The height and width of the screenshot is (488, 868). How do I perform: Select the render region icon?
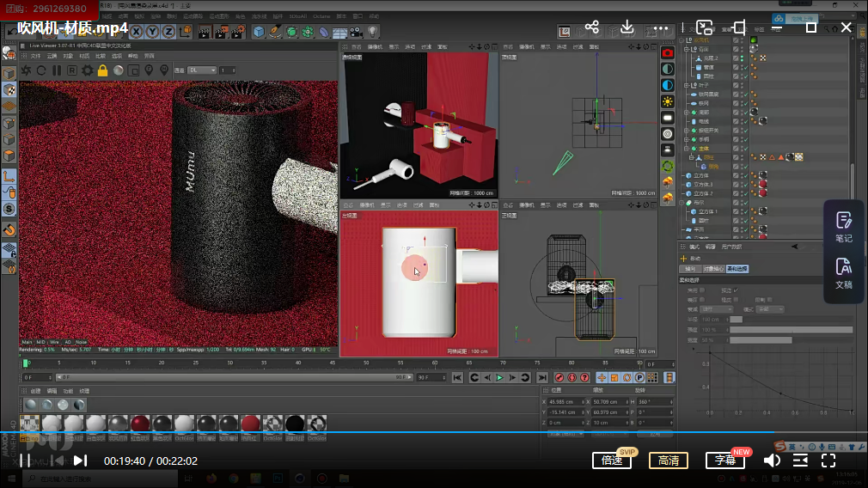(x=133, y=70)
